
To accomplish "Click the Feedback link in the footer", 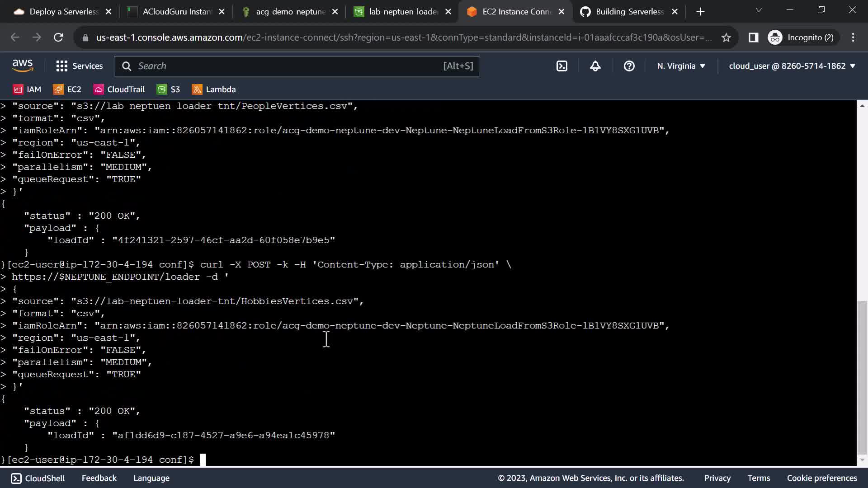I will [x=99, y=478].
